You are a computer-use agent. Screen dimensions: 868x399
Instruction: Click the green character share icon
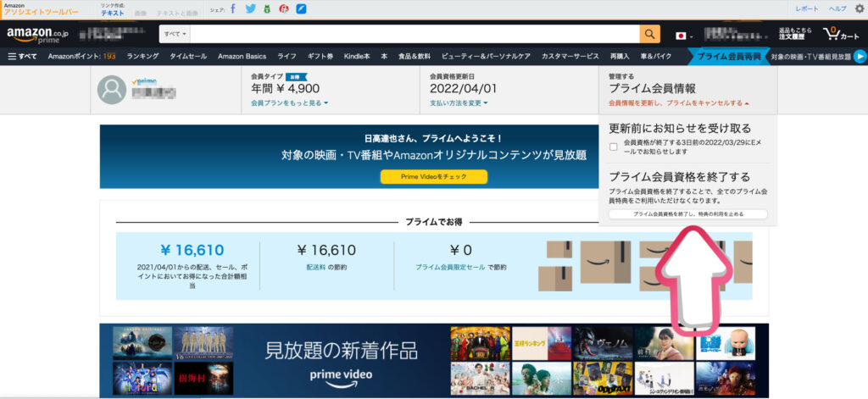pyautogui.click(x=267, y=8)
